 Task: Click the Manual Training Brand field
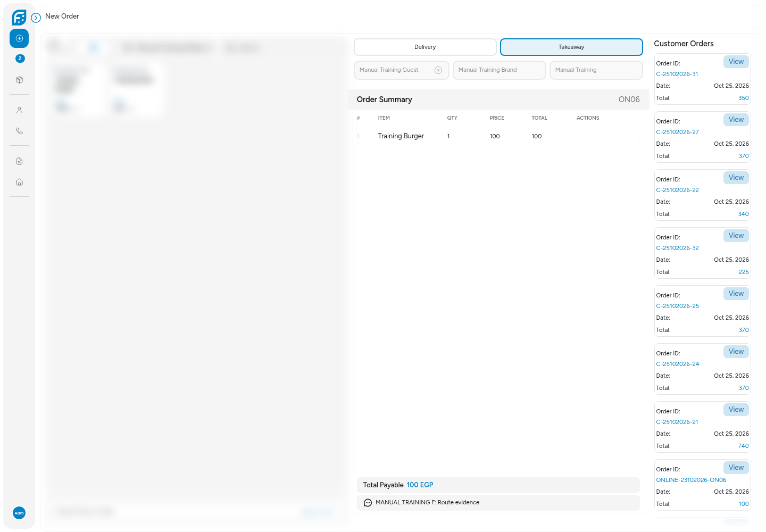click(499, 70)
